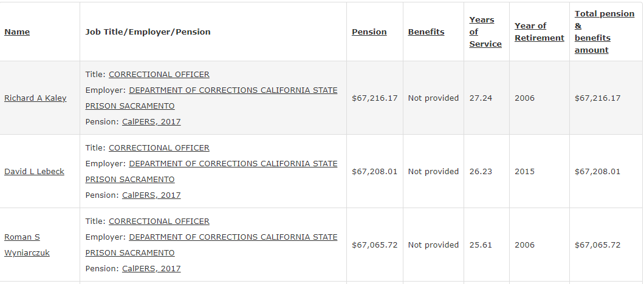This screenshot has height=284, width=644.
Task: Sort by Pension column header
Action: pyautogui.click(x=369, y=32)
